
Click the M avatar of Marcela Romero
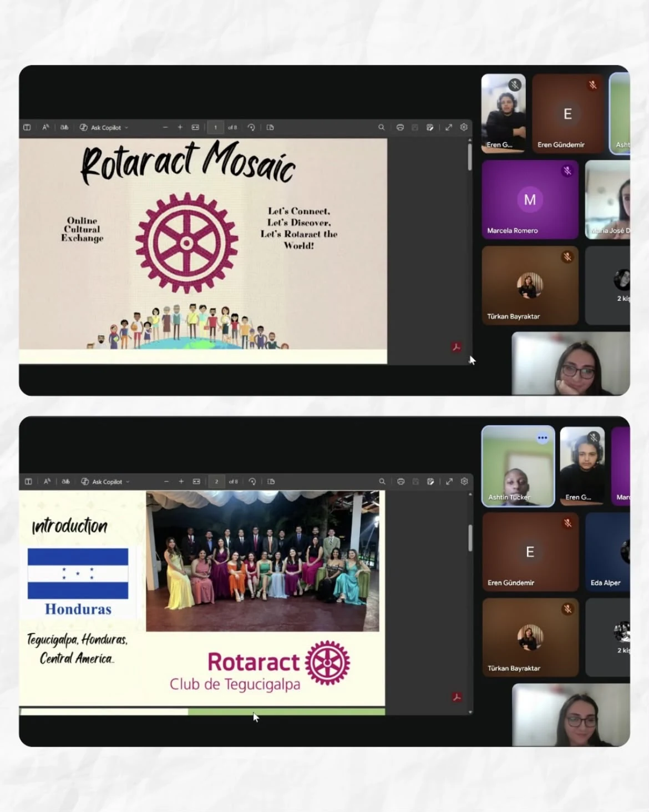[530, 199]
